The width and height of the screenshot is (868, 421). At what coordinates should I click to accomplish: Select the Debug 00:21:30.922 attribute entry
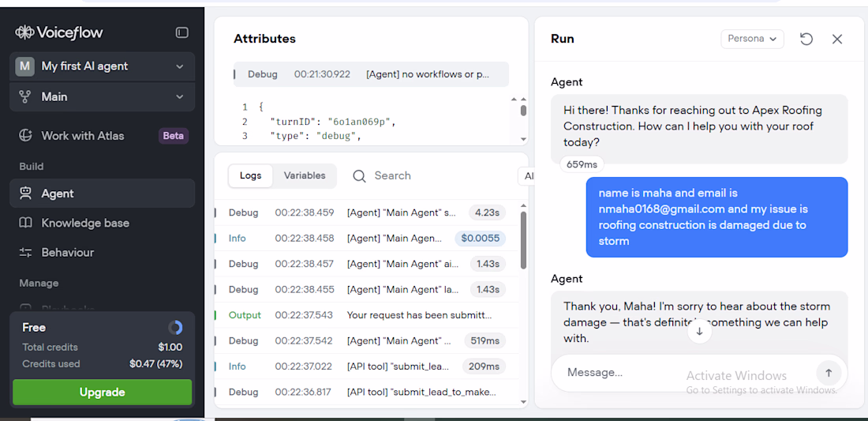pos(371,74)
